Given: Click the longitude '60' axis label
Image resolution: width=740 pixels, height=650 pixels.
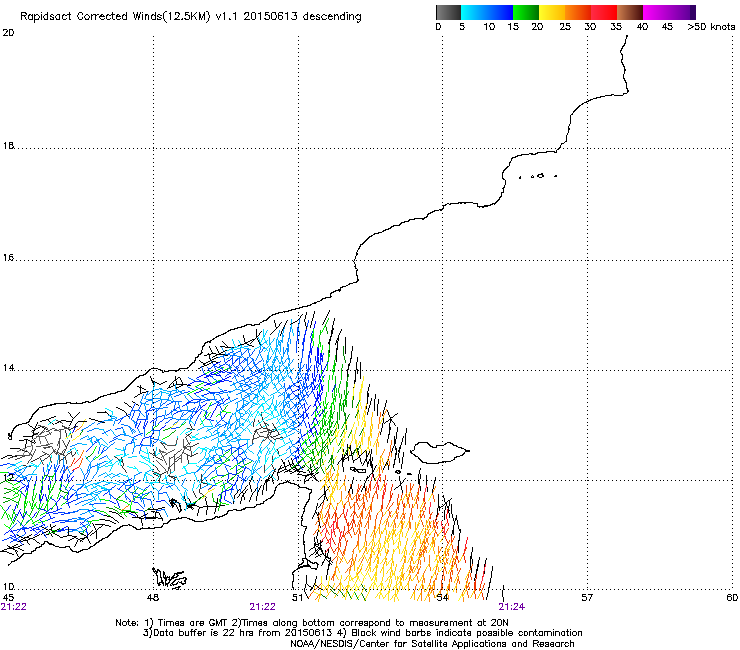Looking at the screenshot, I should 732,598.
